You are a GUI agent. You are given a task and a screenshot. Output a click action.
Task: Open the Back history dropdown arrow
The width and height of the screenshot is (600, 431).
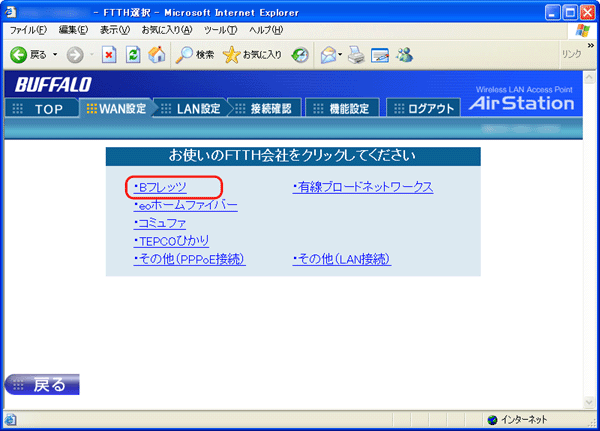55,55
